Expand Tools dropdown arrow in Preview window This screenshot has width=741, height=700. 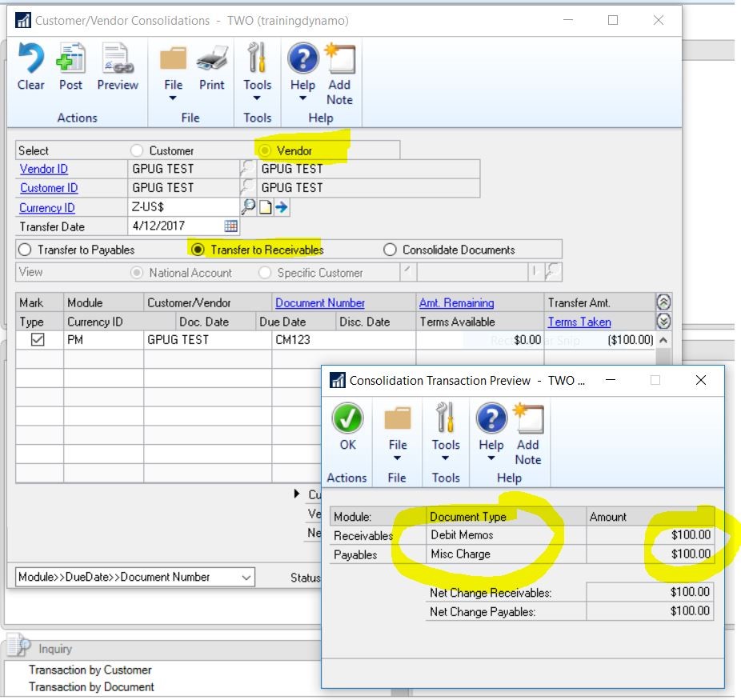pyautogui.click(x=445, y=458)
